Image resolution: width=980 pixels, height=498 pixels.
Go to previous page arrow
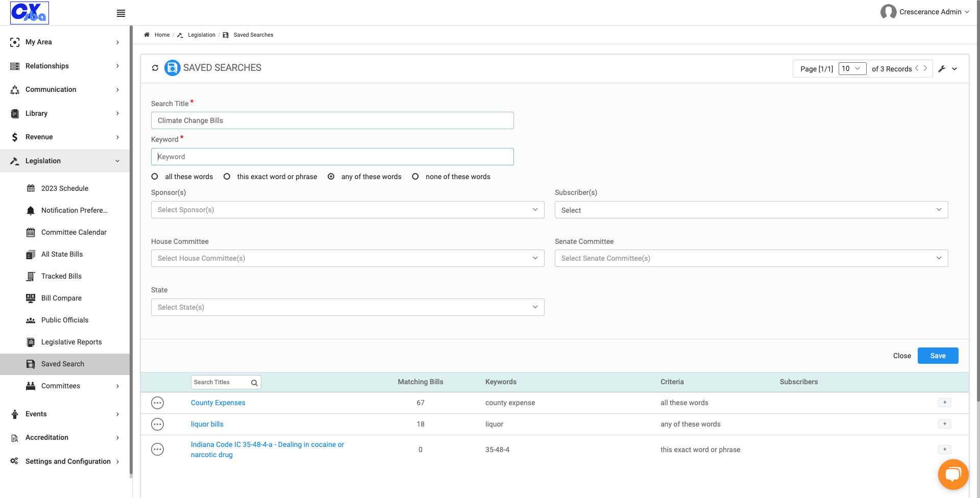917,68
